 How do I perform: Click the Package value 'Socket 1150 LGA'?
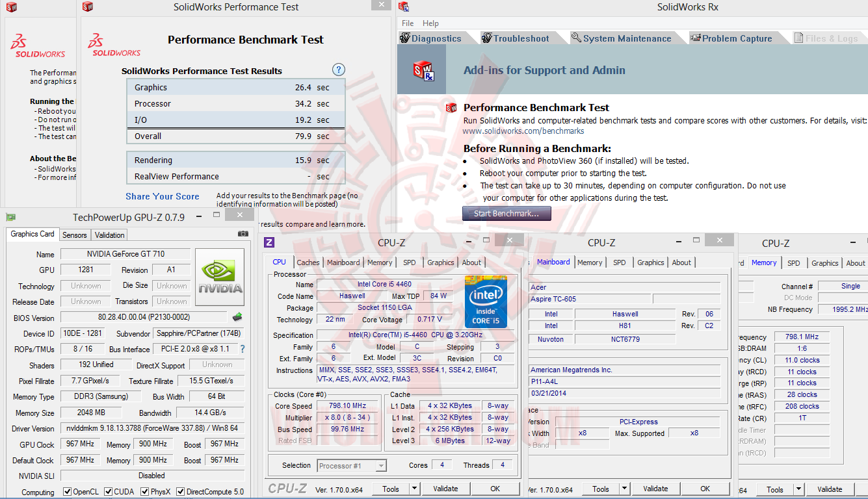tap(385, 308)
